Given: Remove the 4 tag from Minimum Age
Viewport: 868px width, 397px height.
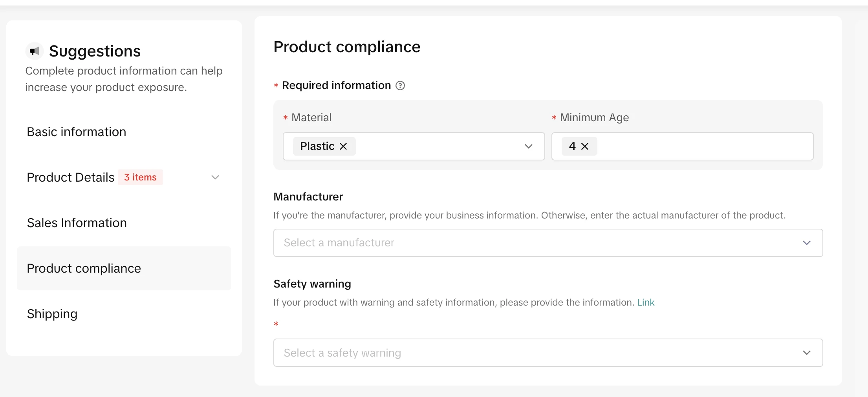Looking at the screenshot, I should pyautogui.click(x=585, y=146).
